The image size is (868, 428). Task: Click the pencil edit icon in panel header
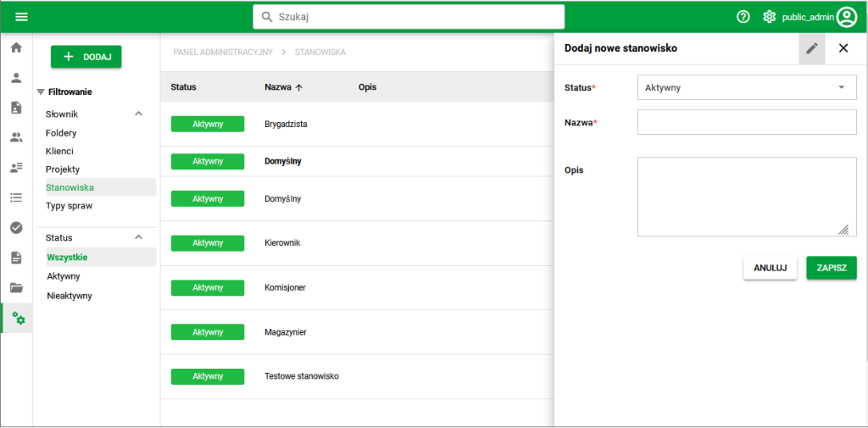[x=812, y=48]
